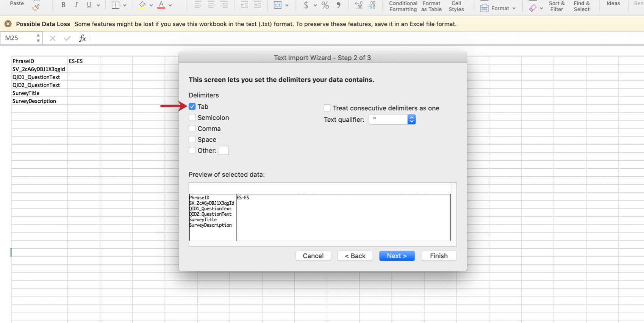
Task: Select the PhraseID cell in spreadsheet
Action: point(39,61)
